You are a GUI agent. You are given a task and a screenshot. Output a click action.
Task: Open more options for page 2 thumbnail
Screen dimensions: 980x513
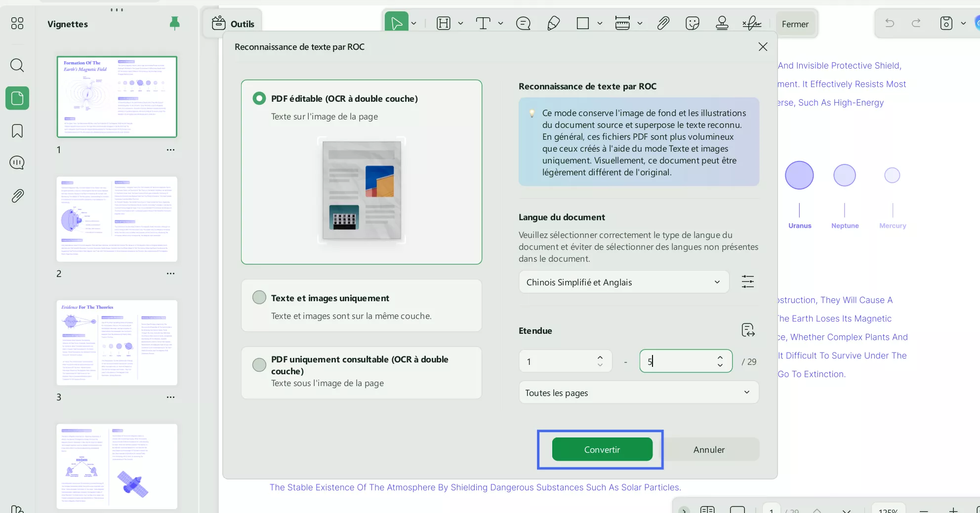pos(170,274)
